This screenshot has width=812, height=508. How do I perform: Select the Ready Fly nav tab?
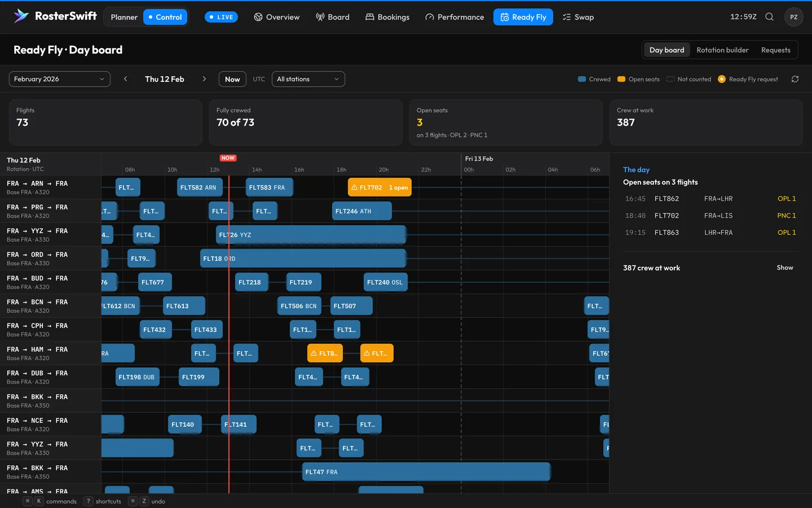(x=523, y=17)
